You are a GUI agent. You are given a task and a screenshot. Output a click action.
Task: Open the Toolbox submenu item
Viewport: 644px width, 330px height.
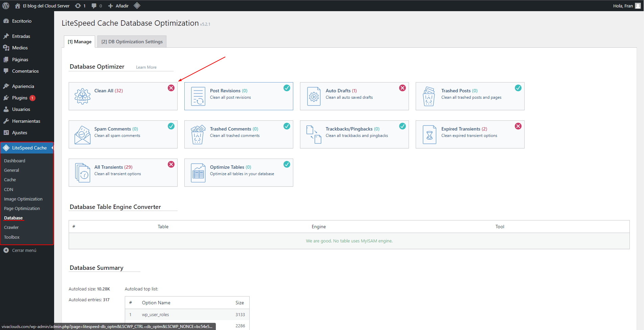tap(12, 237)
